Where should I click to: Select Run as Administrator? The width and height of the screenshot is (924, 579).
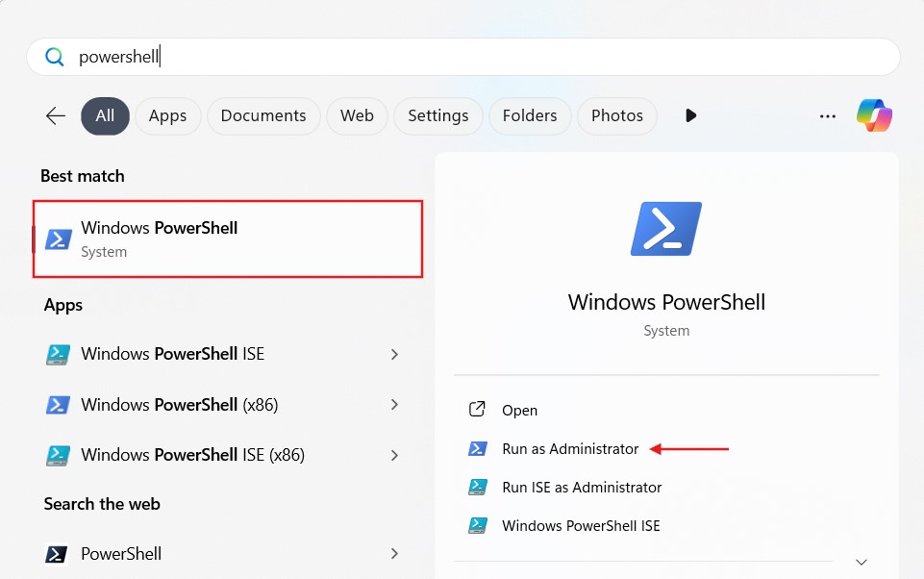569,448
